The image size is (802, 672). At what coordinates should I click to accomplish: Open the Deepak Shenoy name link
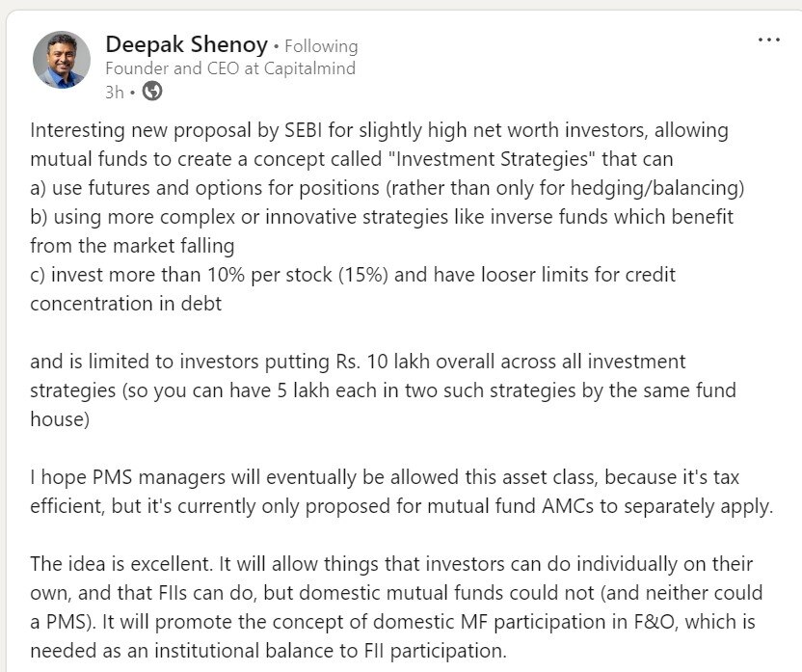coord(187,44)
